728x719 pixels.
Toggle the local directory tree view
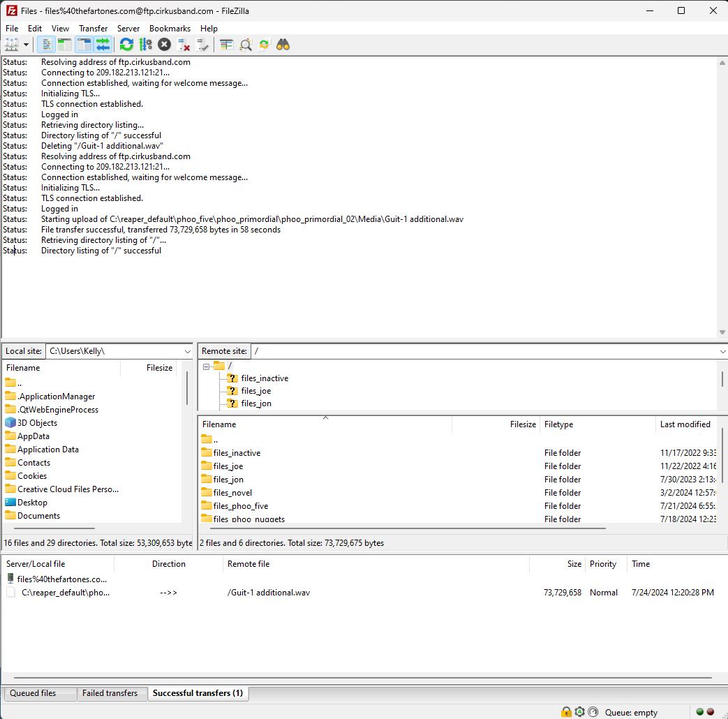[x=65, y=45]
